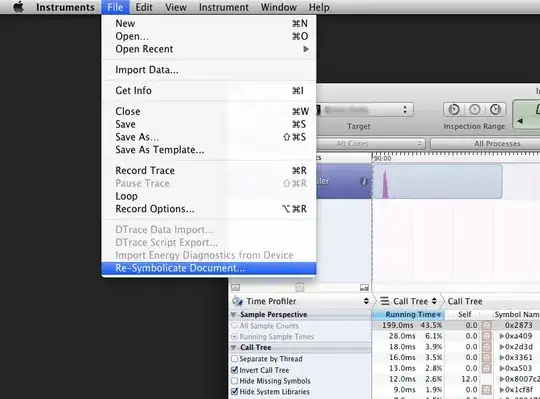The height and width of the screenshot is (399, 540).
Task: Open the Apple menu
Action: click(x=18, y=7)
